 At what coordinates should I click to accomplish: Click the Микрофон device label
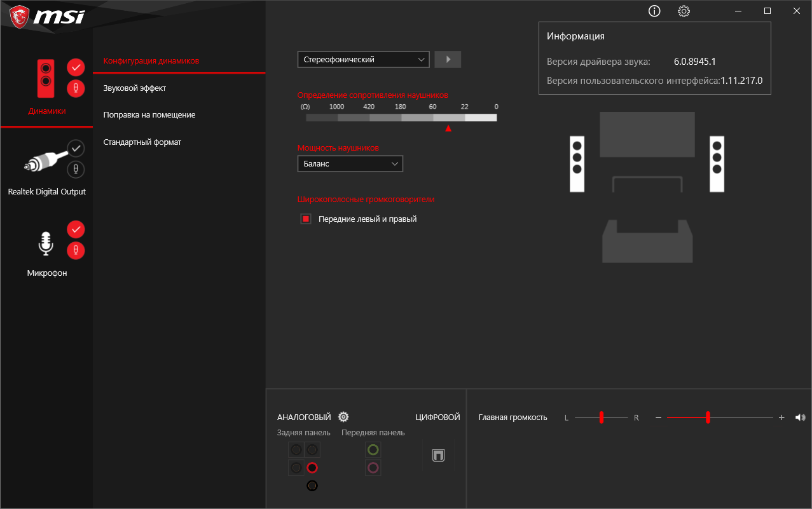point(47,273)
